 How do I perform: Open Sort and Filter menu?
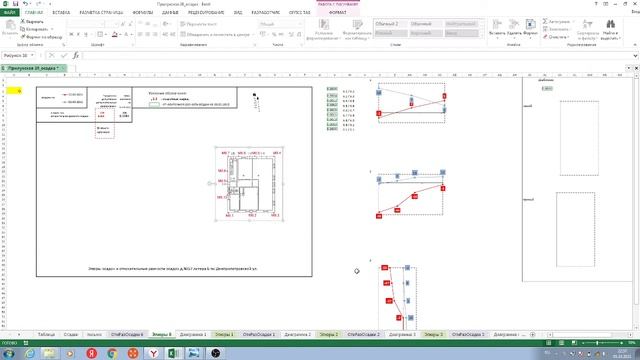pos(588,29)
